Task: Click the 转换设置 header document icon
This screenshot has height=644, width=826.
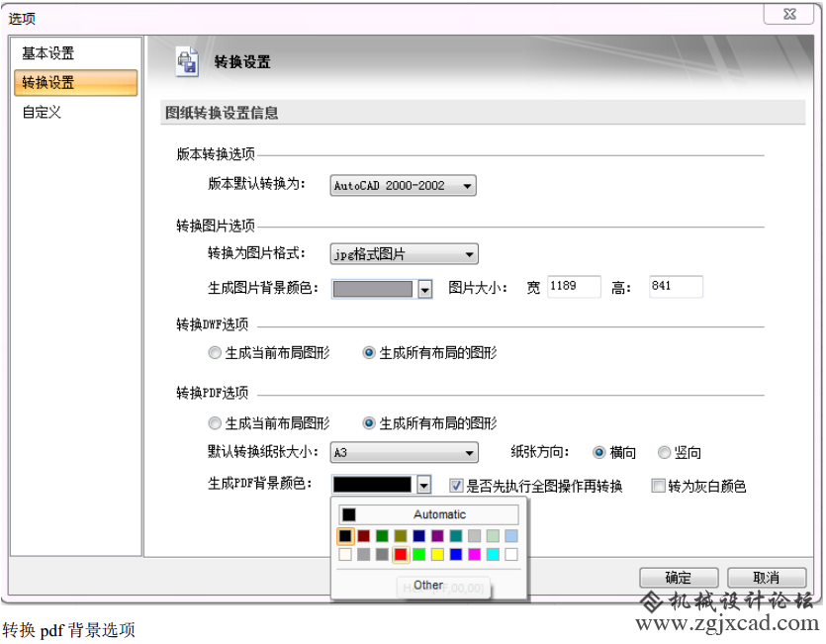Action: pos(187,62)
